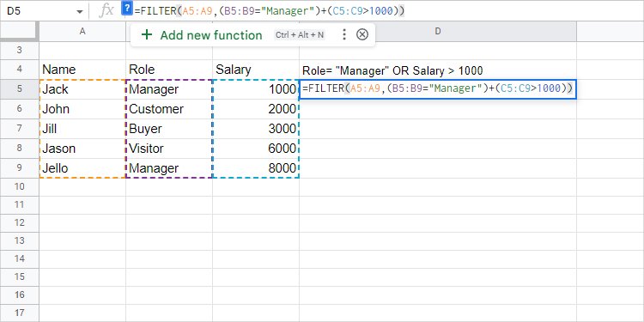Select row 12 header

20,223
